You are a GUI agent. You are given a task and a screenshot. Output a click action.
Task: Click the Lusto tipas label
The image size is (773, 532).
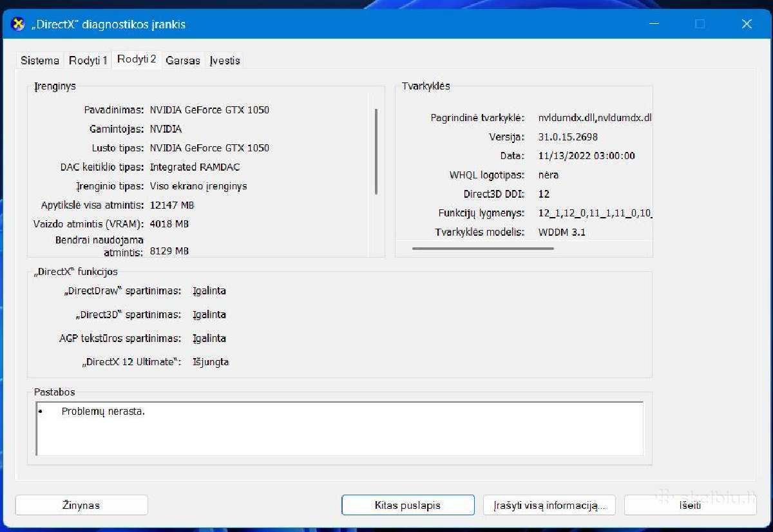pos(117,148)
